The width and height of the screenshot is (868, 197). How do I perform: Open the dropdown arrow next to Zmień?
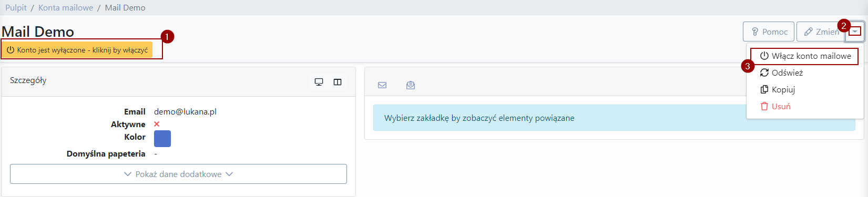pos(855,32)
